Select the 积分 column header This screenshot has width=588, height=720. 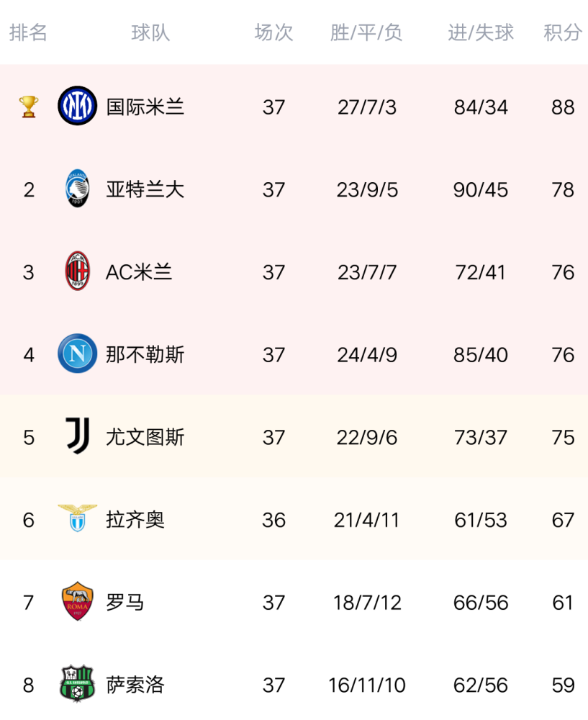coord(563,32)
